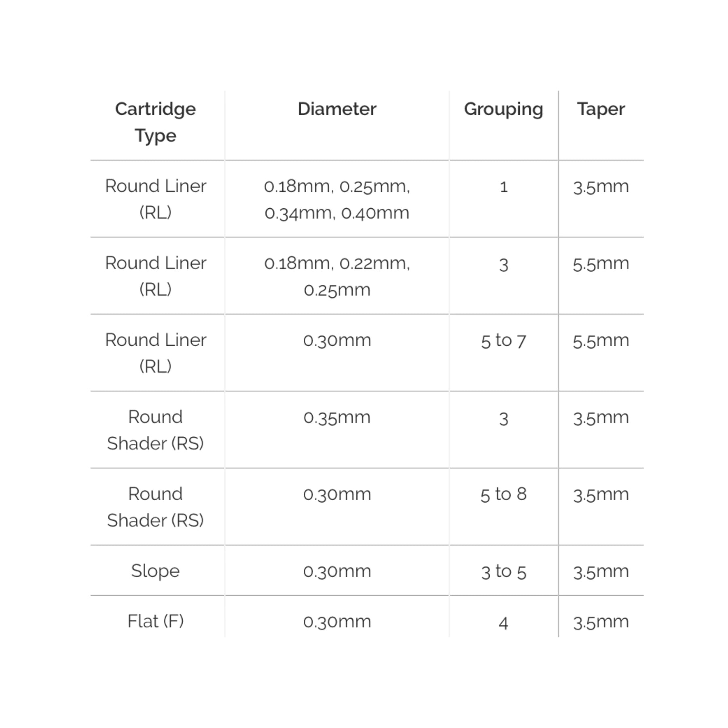The height and width of the screenshot is (728, 728).
Task: Click the Round Shader cell beside 0.35mm diameter
Action: pyautogui.click(x=155, y=430)
